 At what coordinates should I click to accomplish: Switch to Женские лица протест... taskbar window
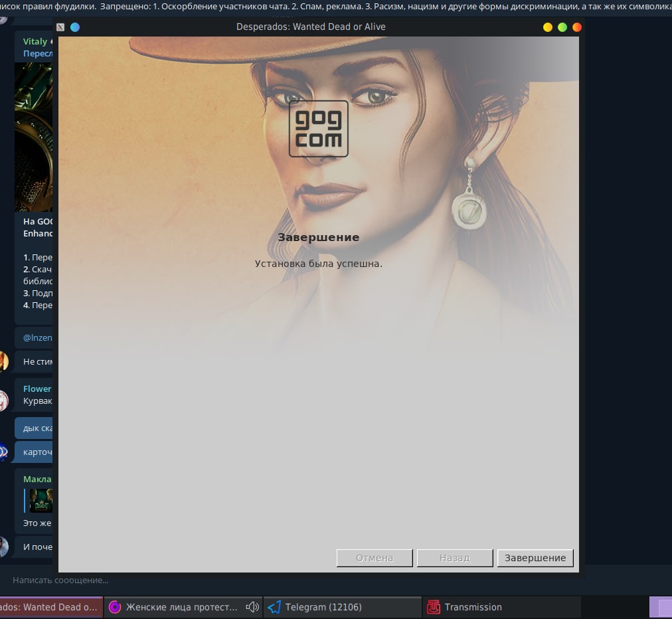click(x=183, y=607)
